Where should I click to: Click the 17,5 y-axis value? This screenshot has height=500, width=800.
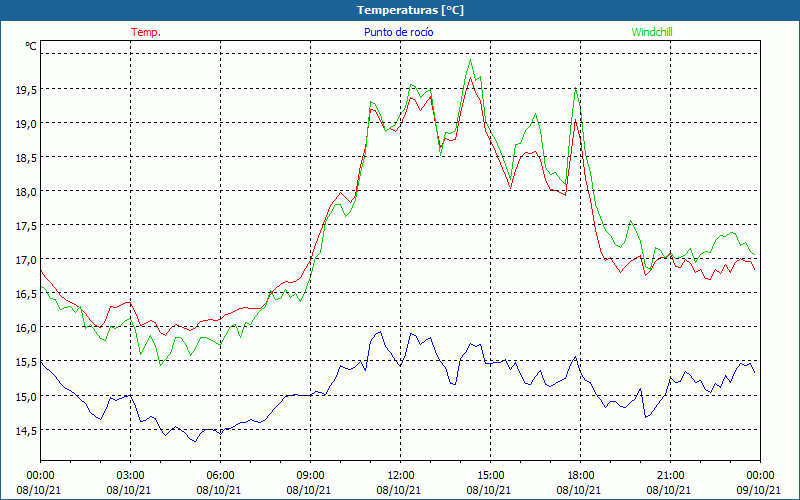coord(26,226)
